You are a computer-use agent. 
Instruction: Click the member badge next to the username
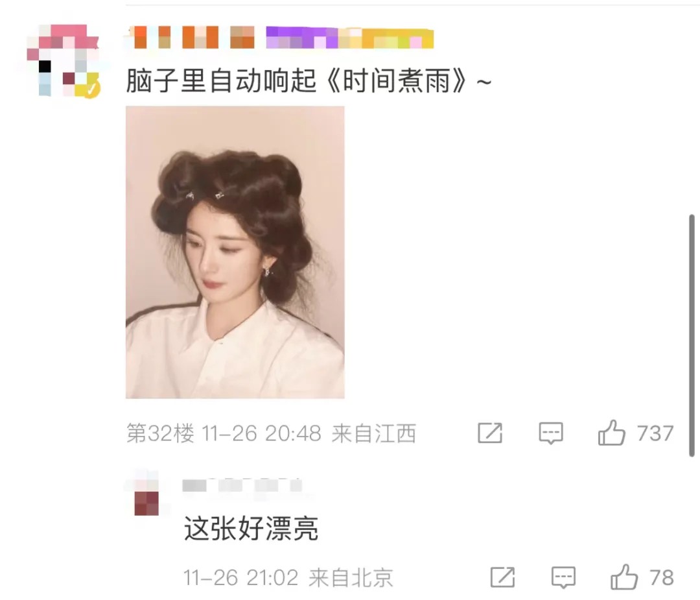click(349, 38)
